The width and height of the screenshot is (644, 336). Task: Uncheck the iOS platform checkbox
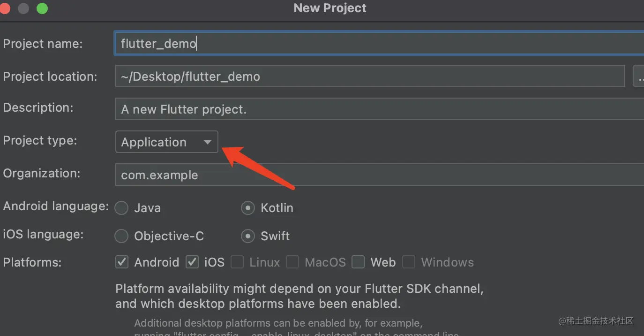192,262
